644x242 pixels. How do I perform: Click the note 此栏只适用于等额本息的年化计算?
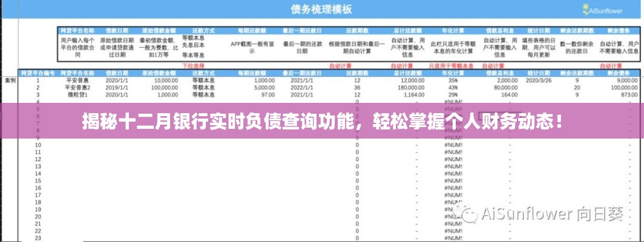453,48
